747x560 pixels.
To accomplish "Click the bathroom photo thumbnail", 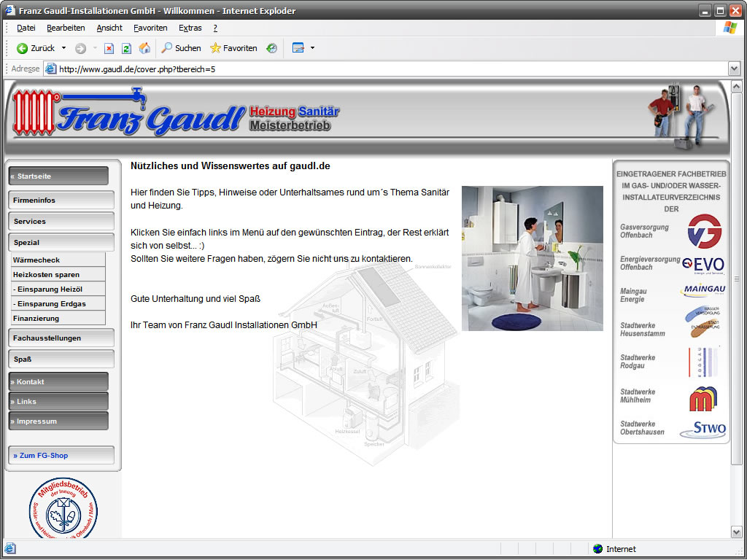I will pyautogui.click(x=532, y=259).
